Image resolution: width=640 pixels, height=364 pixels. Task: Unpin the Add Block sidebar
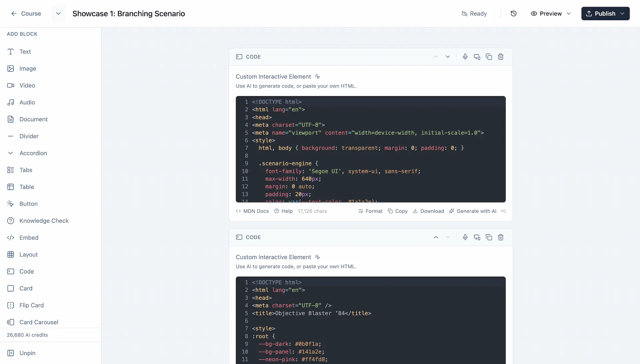point(27,353)
